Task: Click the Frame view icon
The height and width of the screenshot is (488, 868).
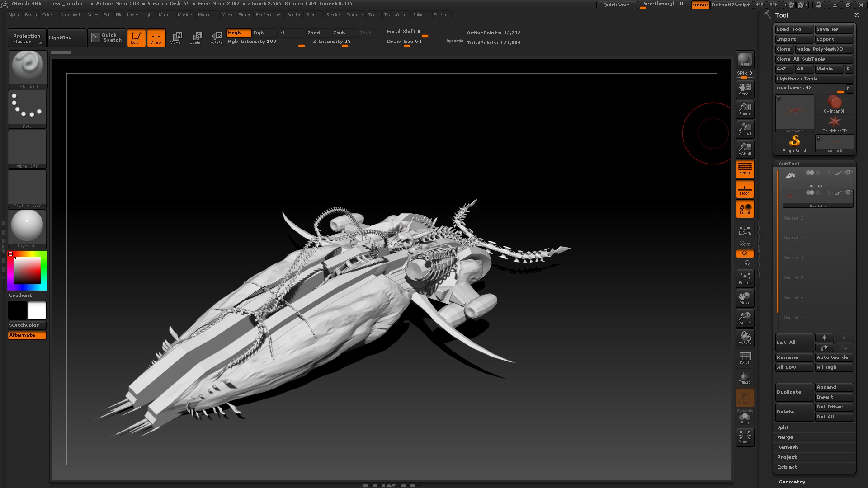Action: [x=745, y=278]
